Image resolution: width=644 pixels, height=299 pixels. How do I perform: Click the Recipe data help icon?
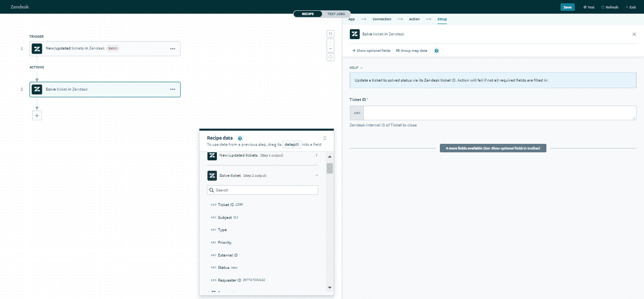(240, 138)
